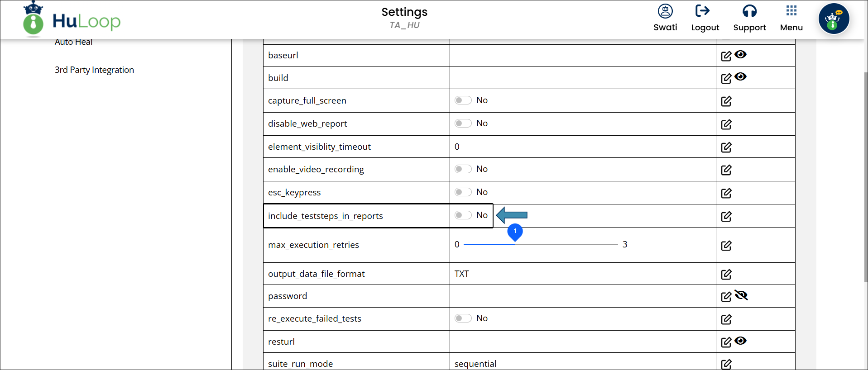Edit the element_visiblity_timeout value
Screen dimensions: 868x370
726,147
